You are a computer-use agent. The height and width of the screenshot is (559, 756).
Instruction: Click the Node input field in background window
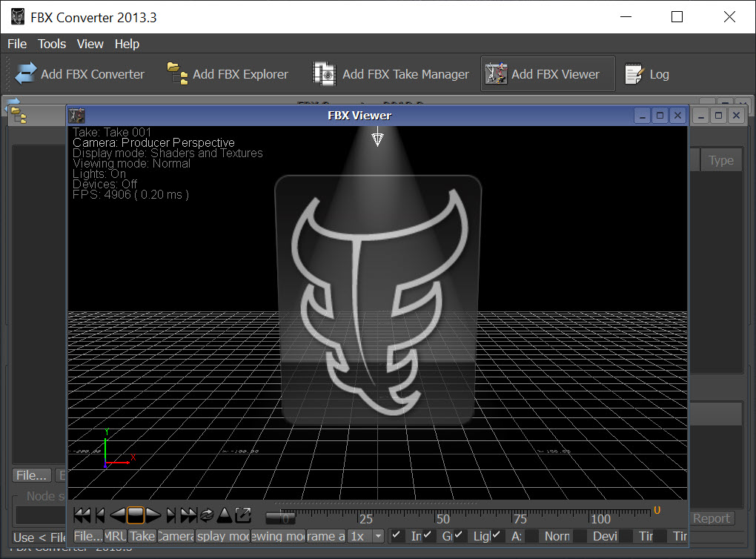pyautogui.click(x=41, y=515)
